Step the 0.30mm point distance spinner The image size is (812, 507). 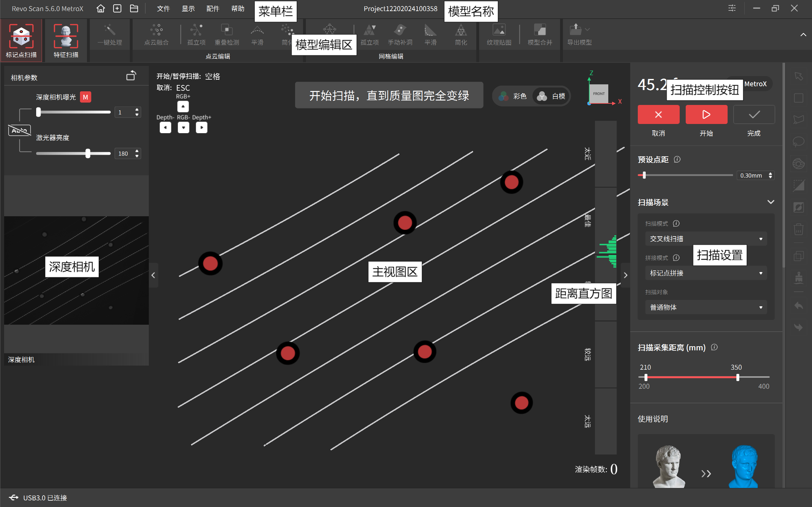(770, 175)
